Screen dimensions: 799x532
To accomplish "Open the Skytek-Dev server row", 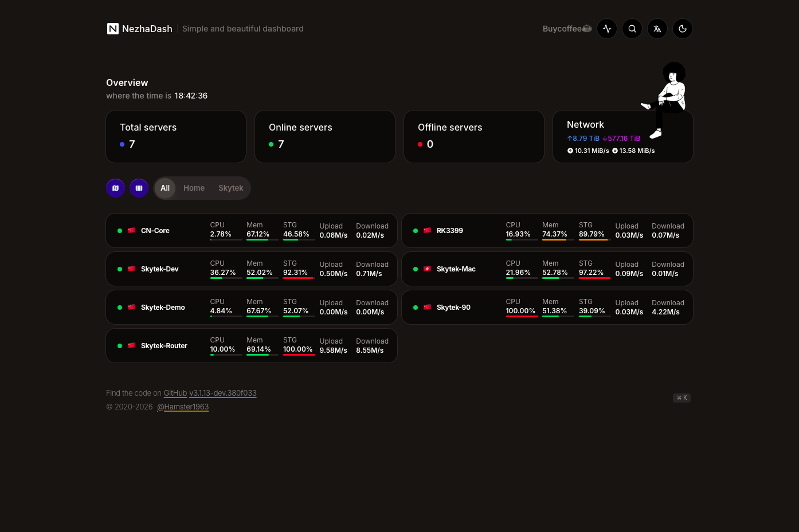I will pyautogui.click(x=252, y=269).
